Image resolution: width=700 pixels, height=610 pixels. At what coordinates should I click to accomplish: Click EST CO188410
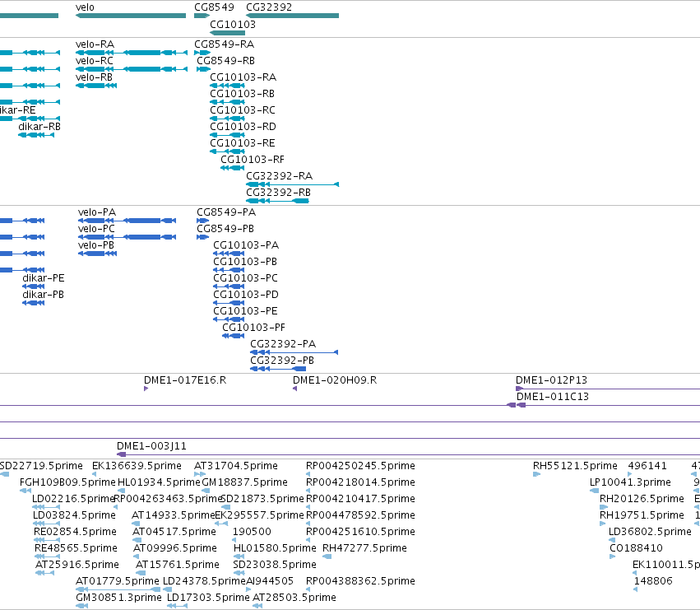[613, 556]
